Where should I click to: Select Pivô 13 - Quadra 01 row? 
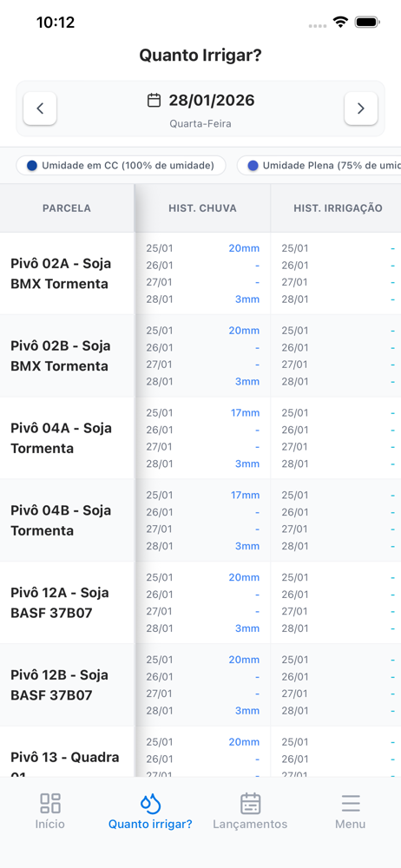[x=67, y=757]
